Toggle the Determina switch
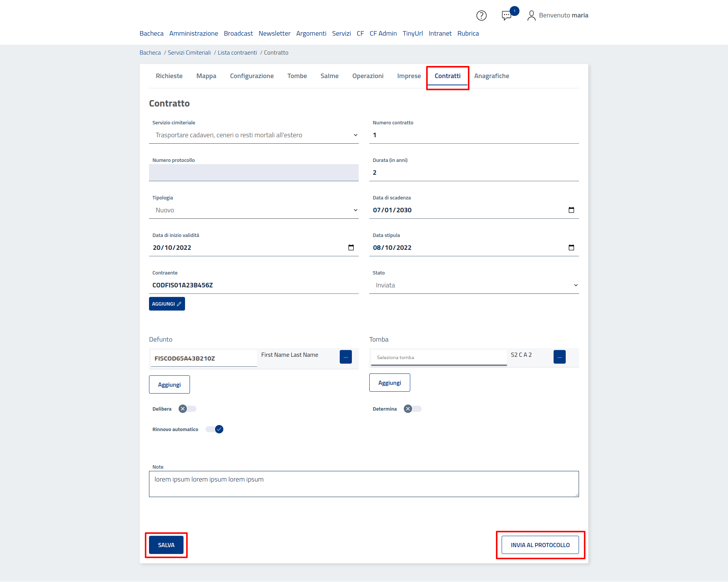728x582 pixels. click(413, 409)
